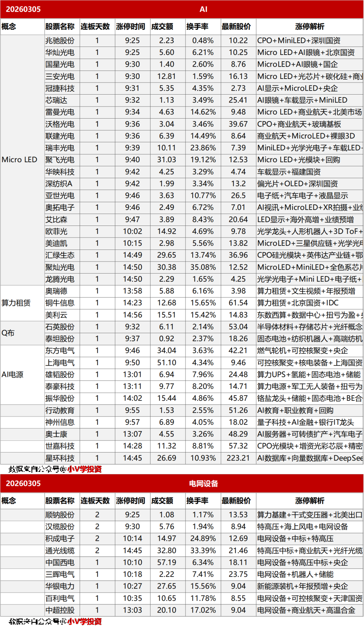The width and height of the screenshot is (364, 626).
Task: Click the 通光线缆 stock name cell
Action: tap(60, 551)
